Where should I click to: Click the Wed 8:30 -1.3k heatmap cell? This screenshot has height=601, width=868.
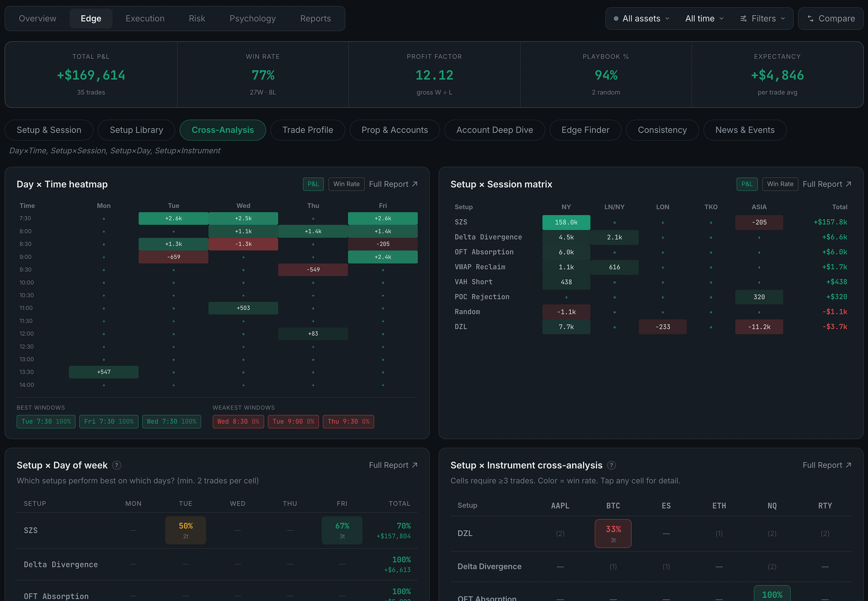click(x=243, y=244)
